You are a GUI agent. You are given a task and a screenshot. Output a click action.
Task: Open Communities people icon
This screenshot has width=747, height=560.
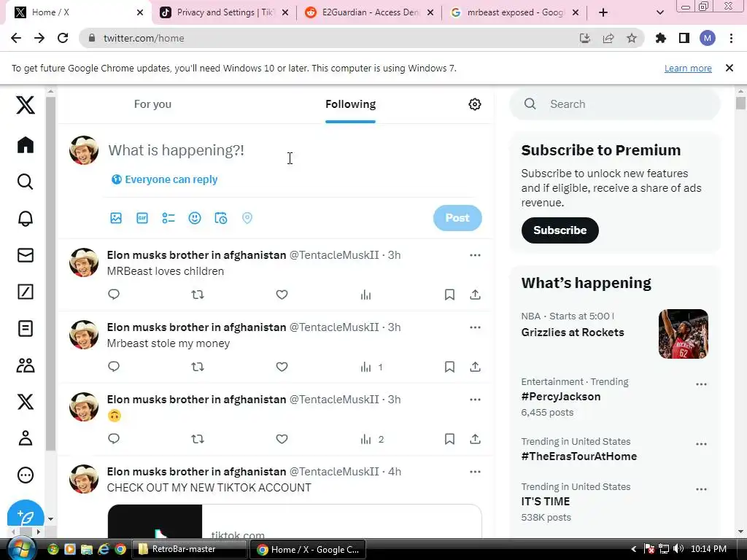tap(26, 365)
